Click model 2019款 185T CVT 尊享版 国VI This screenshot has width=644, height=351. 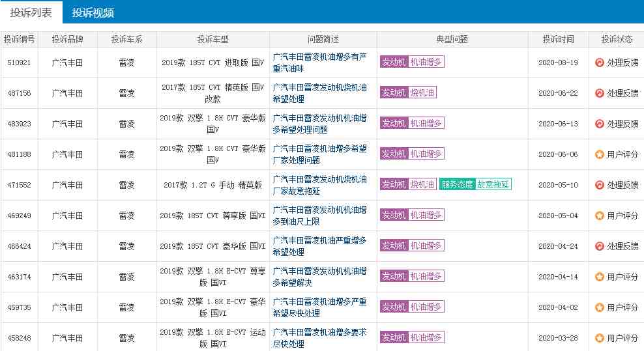click(x=212, y=216)
